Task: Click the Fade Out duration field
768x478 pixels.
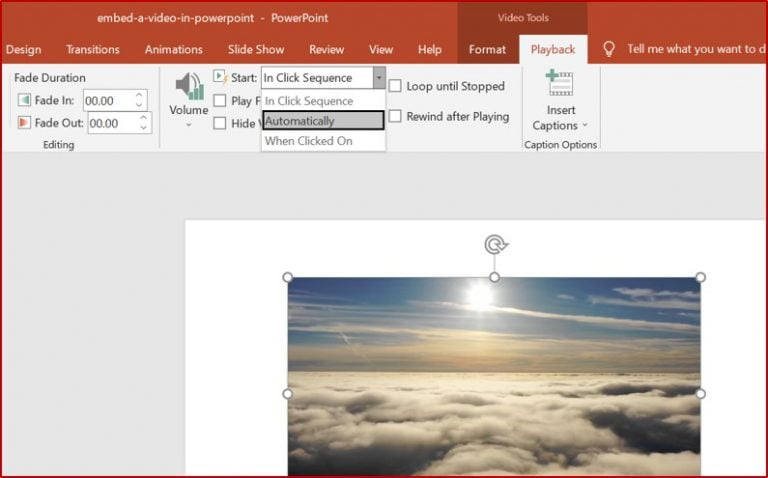Action: (112, 123)
